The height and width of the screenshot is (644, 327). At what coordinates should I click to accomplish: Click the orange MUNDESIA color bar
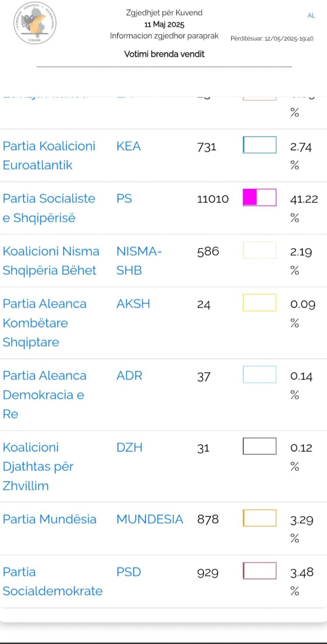pos(259,518)
